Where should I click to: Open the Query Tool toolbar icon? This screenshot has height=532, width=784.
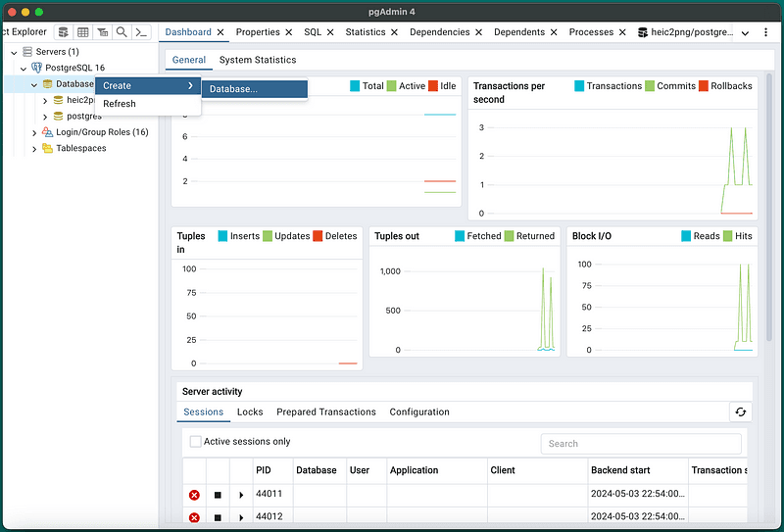pos(64,32)
